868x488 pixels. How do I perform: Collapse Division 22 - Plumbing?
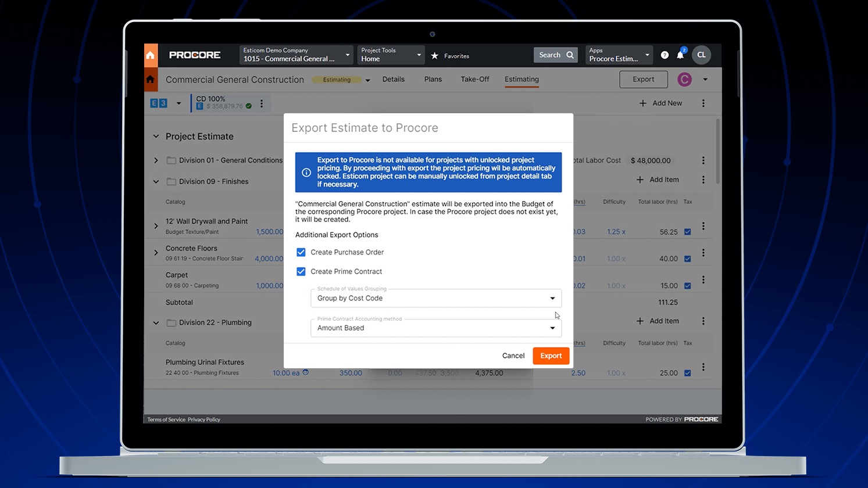pos(156,323)
